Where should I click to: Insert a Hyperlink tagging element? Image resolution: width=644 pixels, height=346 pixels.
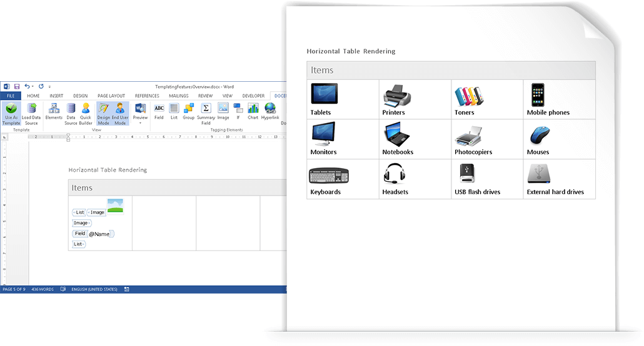tap(270, 111)
